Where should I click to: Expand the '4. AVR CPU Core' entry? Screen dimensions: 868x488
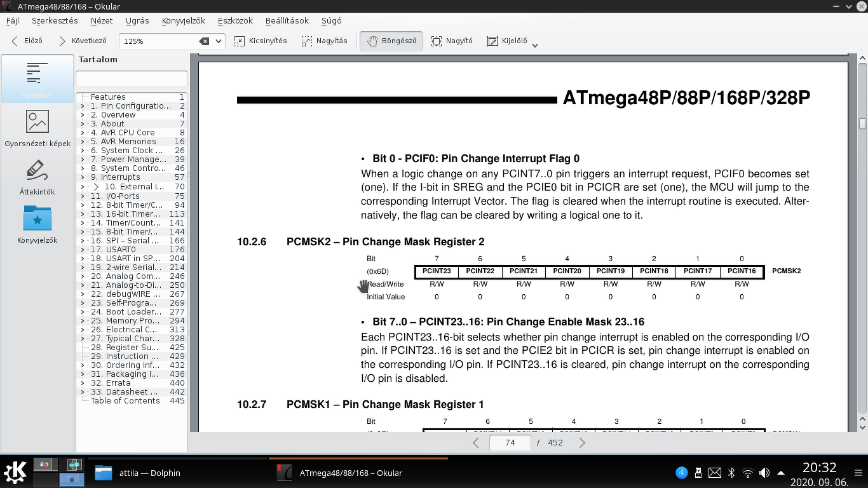click(83, 133)
